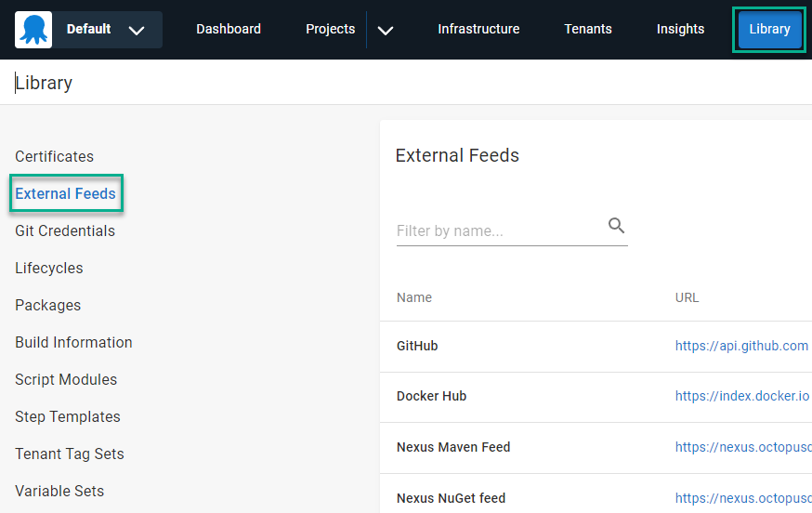Open Git Credentials in the sidebar
The width and height of the screenshot is (812, 513).
(65, 230)
